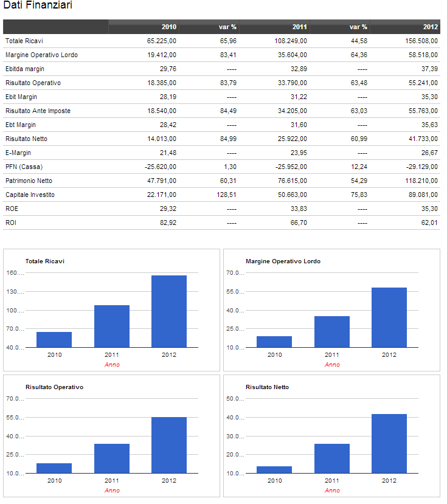Click the 2012 bar in Totale Ricavi chart

pos(169,311)
